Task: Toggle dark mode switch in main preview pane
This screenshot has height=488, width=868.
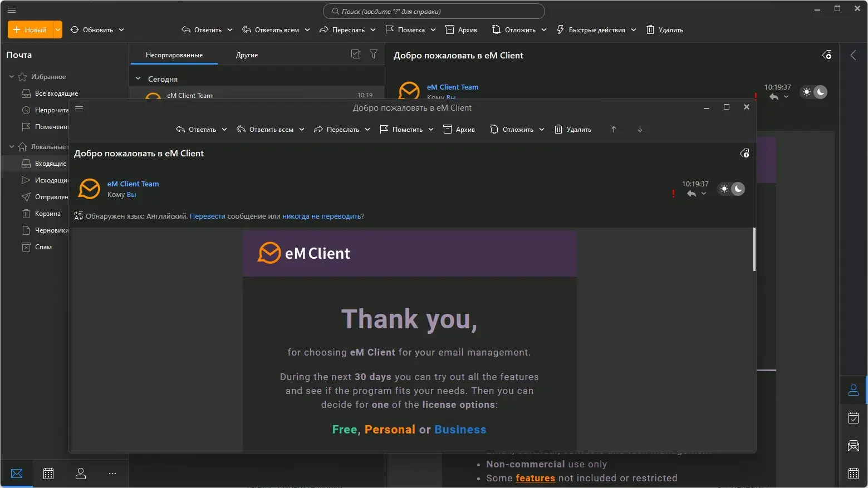Action: point(813,92)
